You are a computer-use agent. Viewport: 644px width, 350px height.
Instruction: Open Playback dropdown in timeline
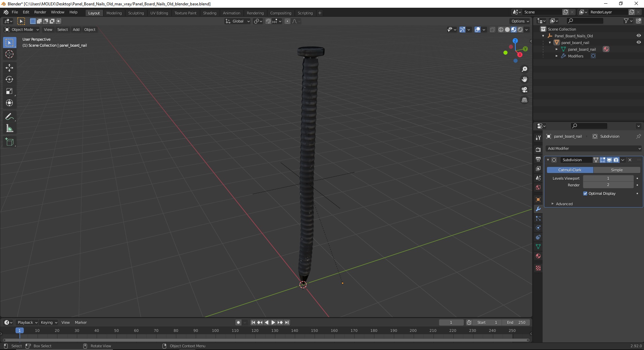tap(27, 322)
